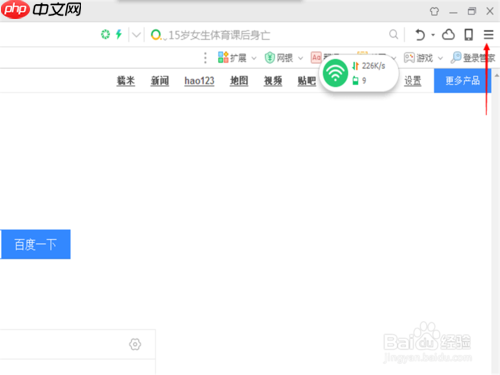Click the green lightning speed-mode icon

tap(119, 34)
